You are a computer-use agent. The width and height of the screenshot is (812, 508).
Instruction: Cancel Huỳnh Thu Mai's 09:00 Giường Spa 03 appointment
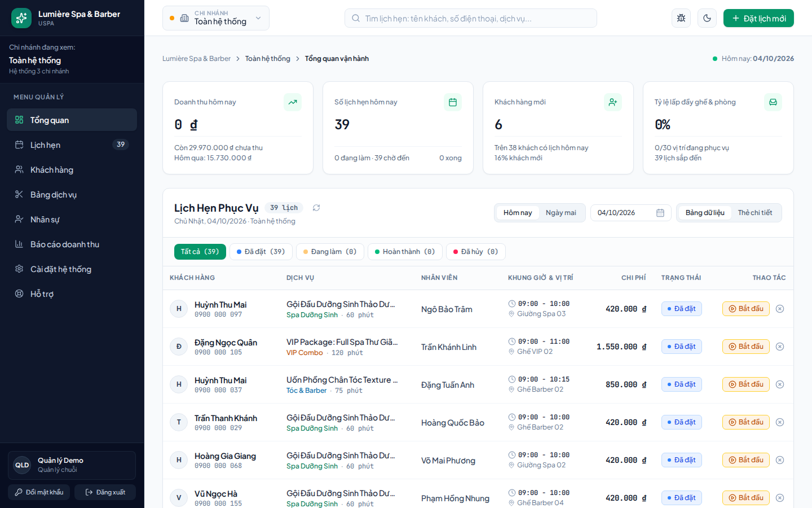(x=780, y=309)
